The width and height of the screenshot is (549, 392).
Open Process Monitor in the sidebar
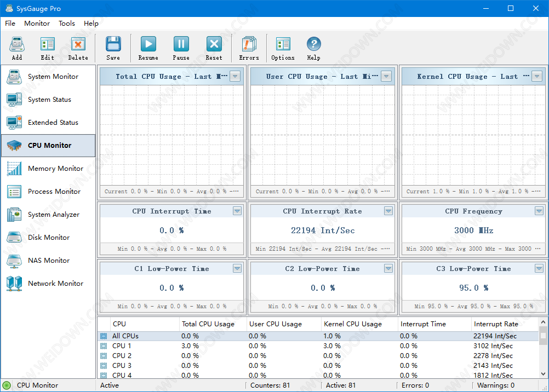click(48, 192)
